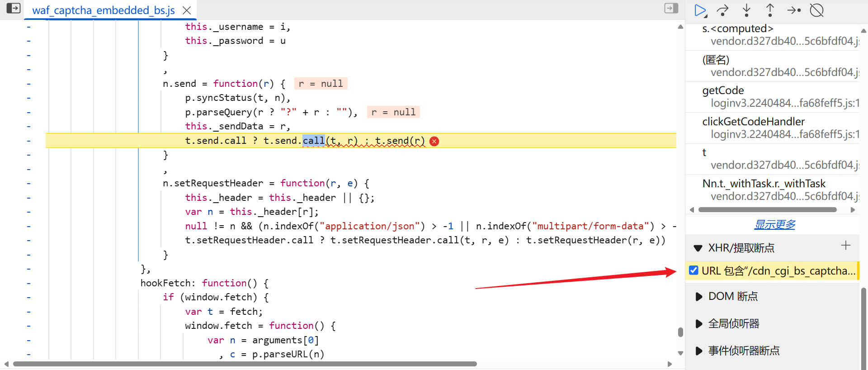Expand the DOM 断点 section
The image size is (868, 370).
pos(699,297)
